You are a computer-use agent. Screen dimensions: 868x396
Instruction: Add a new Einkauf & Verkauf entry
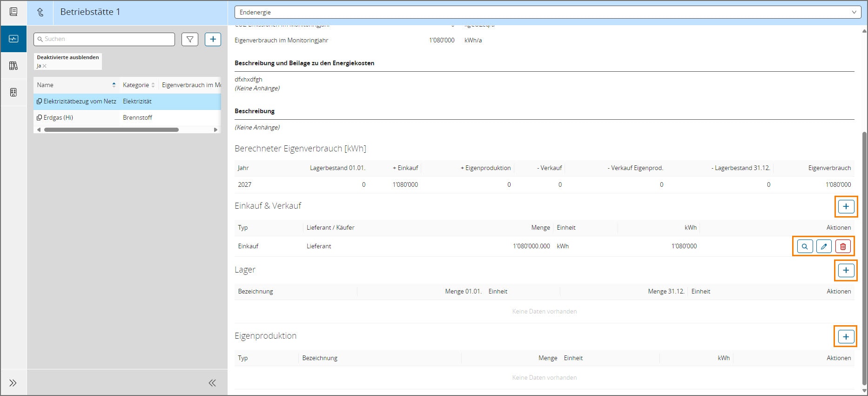[x=846, y=206]
